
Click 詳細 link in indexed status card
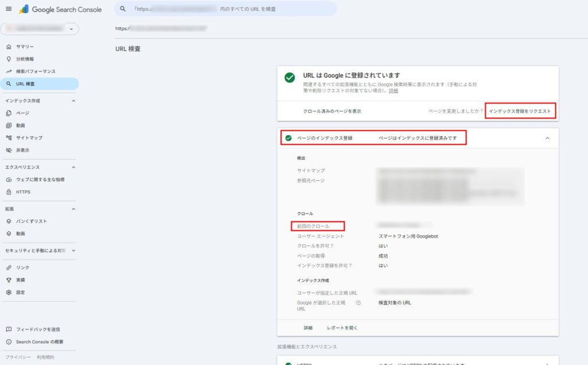click(x=393, y=90)
